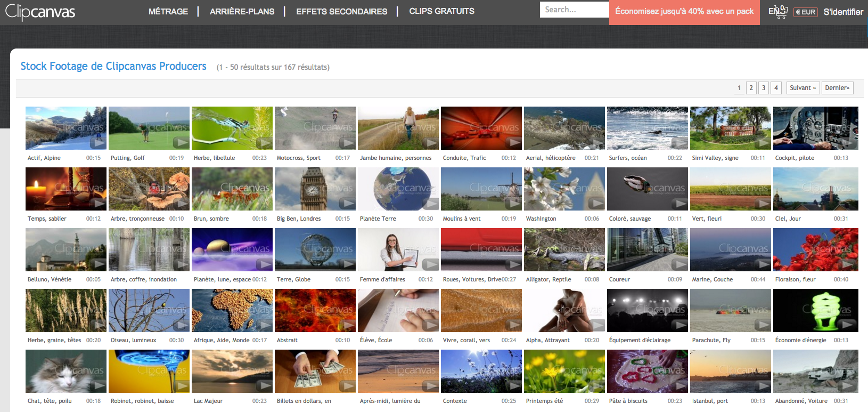Image resolution: width=868 pixels, height=412 pixels.
Task: Click play icon on Élève, École clip
Action: tap(430, 325)
